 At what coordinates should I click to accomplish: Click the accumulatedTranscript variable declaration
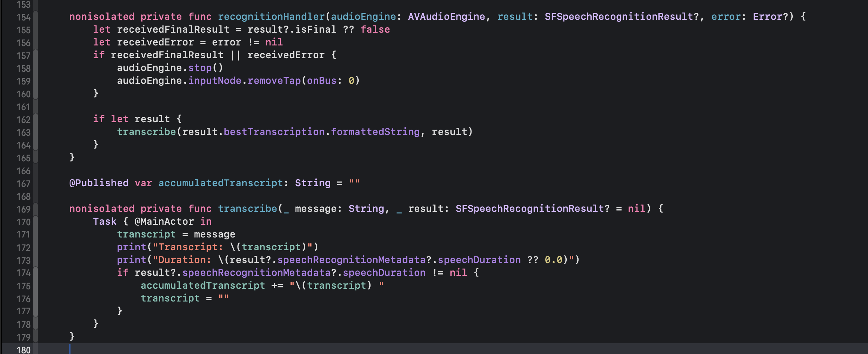click(x=221, y=183)
